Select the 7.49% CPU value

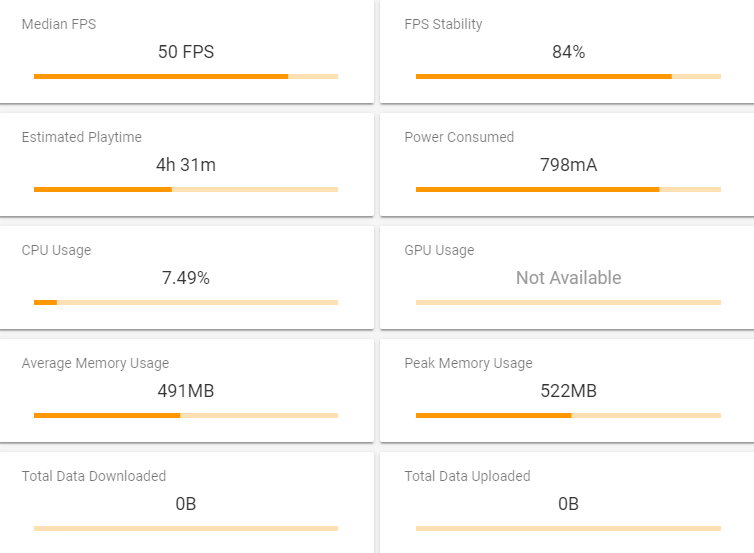pyautogui.click(x=186, y=278)
